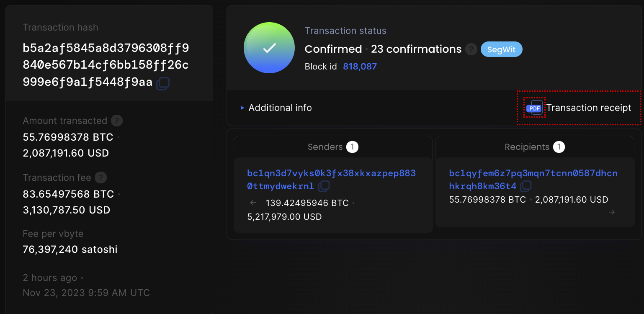Click the left arrow beside sender amount

tap(253, 203)
